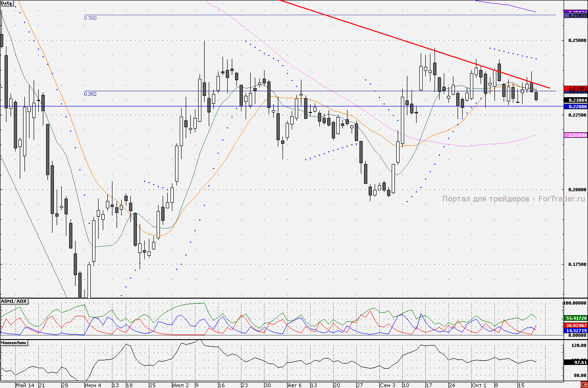
Task: Click the blue 0.22800 level tag
Action: 576,106
